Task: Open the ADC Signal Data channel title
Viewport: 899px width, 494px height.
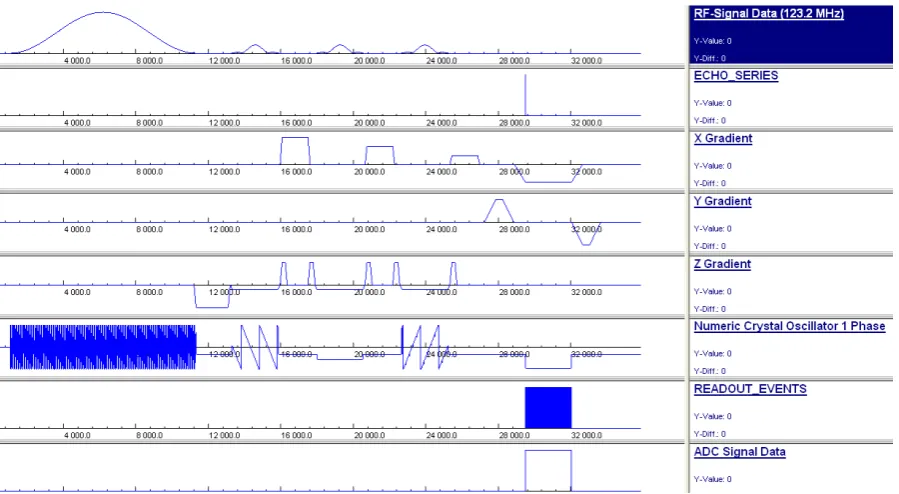Action: 740,452
